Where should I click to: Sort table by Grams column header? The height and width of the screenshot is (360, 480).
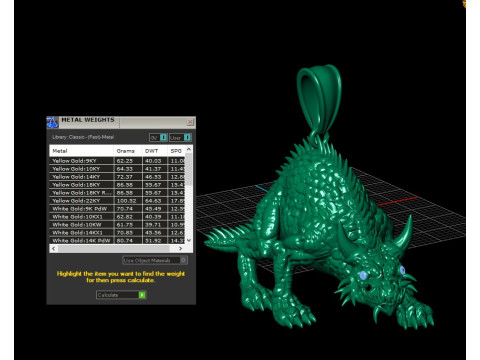128,151
